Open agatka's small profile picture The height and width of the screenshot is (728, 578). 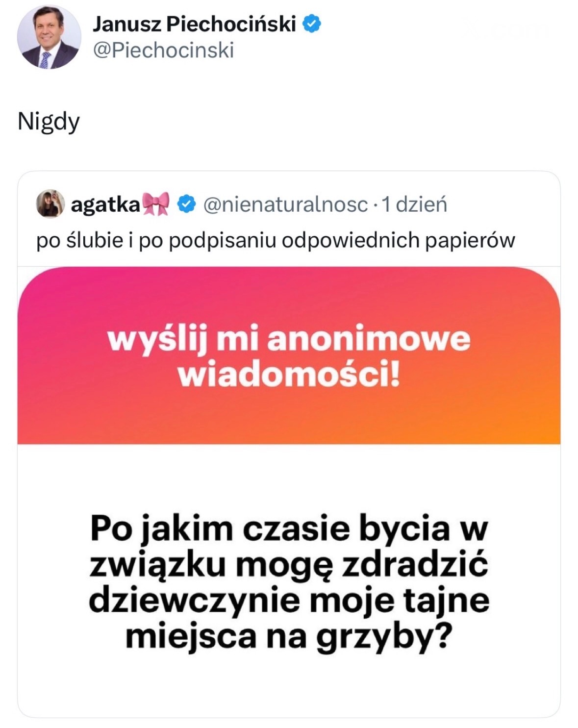click(50, 204)
